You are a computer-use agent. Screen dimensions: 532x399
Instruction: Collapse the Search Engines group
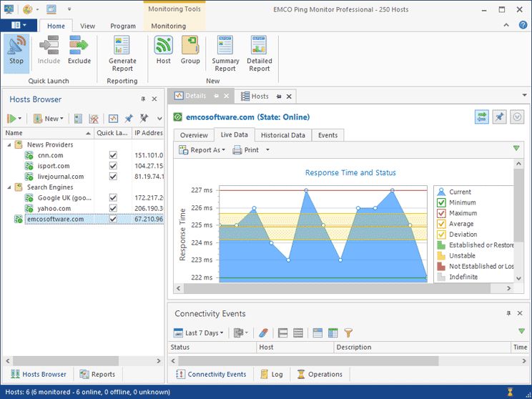point(9,187)
